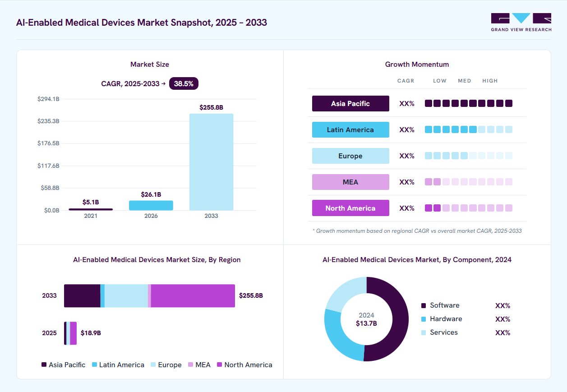Click the Services legend swatch
Viewport: 567px width, 392px height.
(424, 332)
